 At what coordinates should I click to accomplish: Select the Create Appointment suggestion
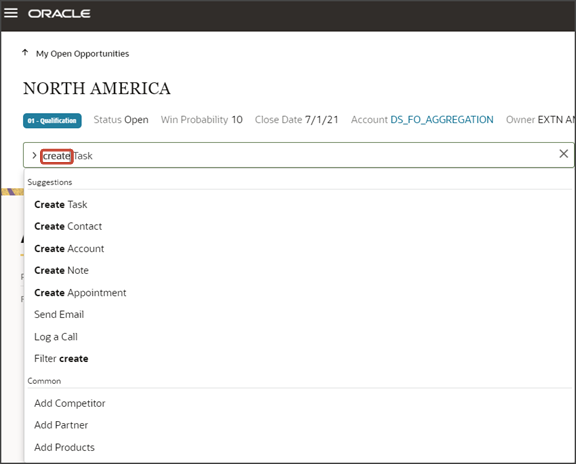coord(80,293)
